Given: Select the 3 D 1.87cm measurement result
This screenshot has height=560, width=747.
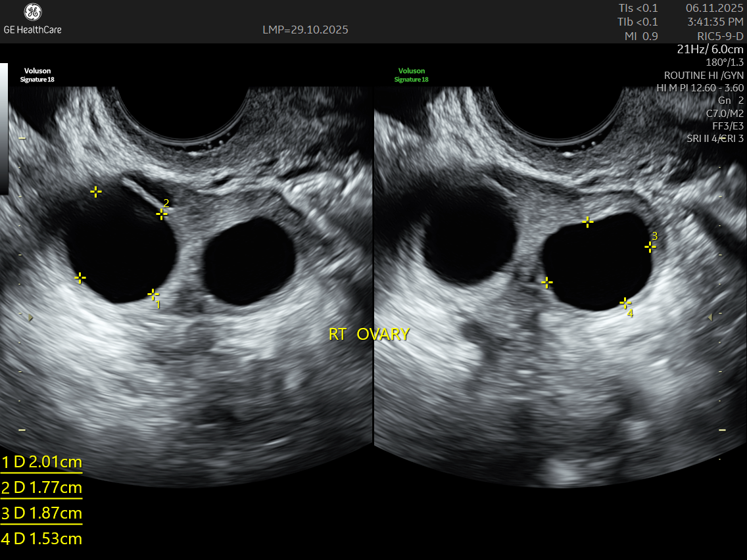Looking at the screenshot, I should (42, 513).
